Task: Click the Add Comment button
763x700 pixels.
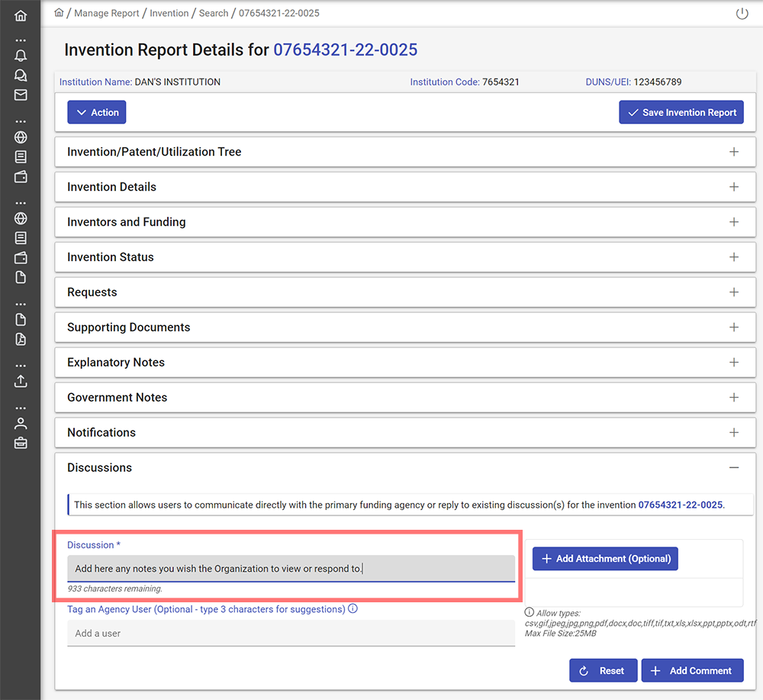Action: [691, 671]
